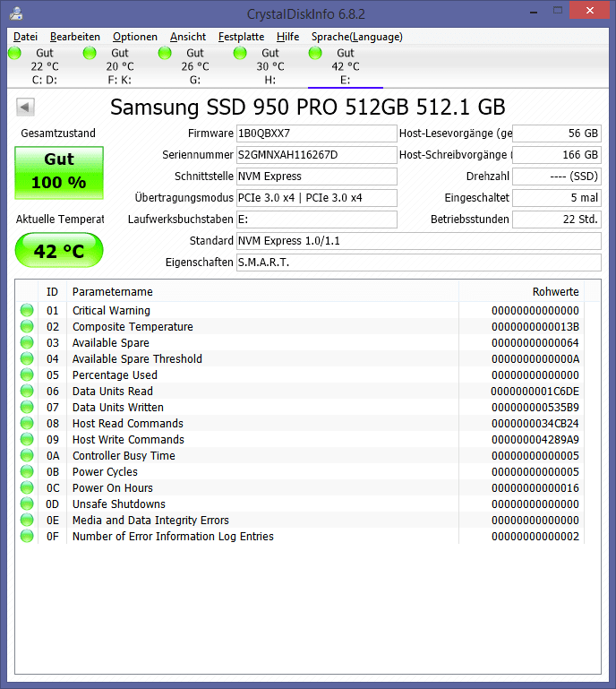Click status dot of Controller Busy Time row

(27, 456)
